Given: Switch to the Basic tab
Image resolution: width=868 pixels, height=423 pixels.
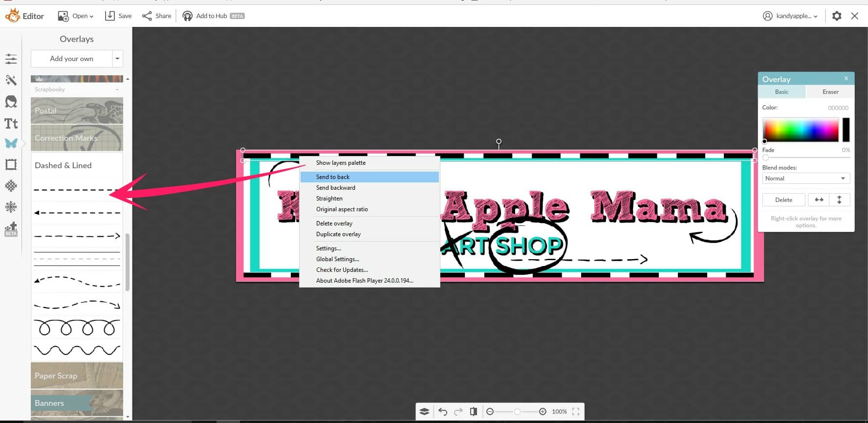Looking at the screenshot, I should point(781,91).
